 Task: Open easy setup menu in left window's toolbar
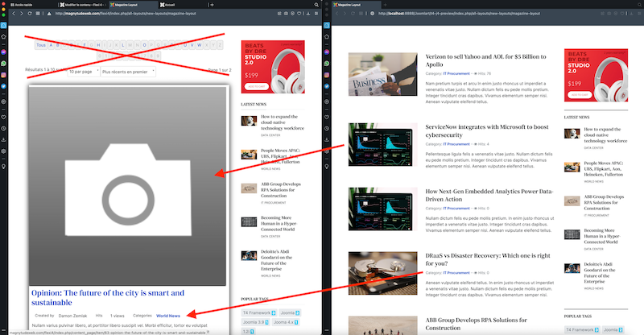316,14
